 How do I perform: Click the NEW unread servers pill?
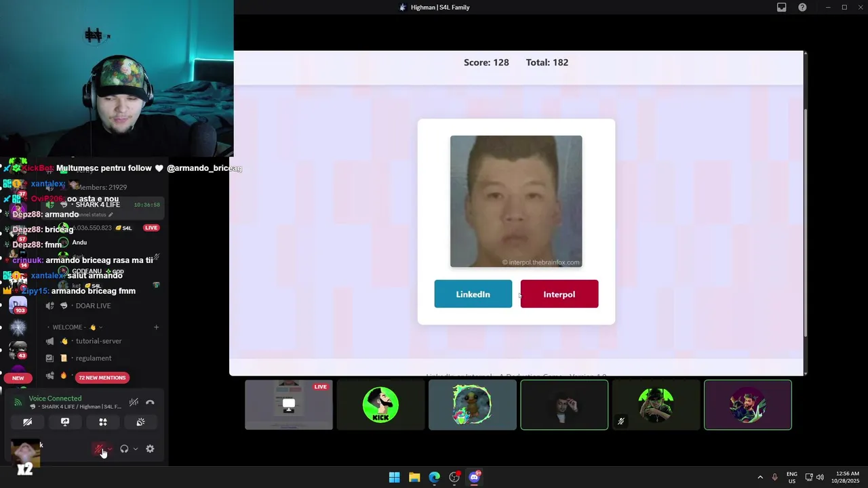[18, 378]
